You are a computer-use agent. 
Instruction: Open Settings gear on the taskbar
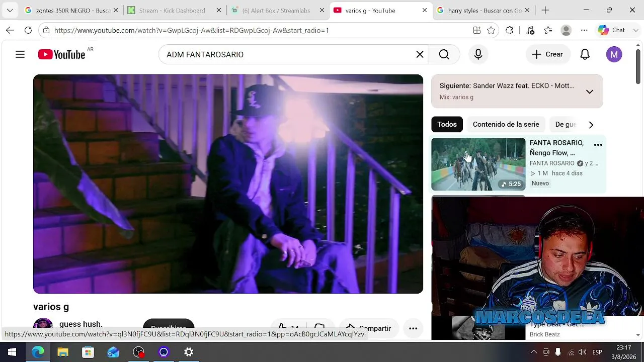[189, 352]
